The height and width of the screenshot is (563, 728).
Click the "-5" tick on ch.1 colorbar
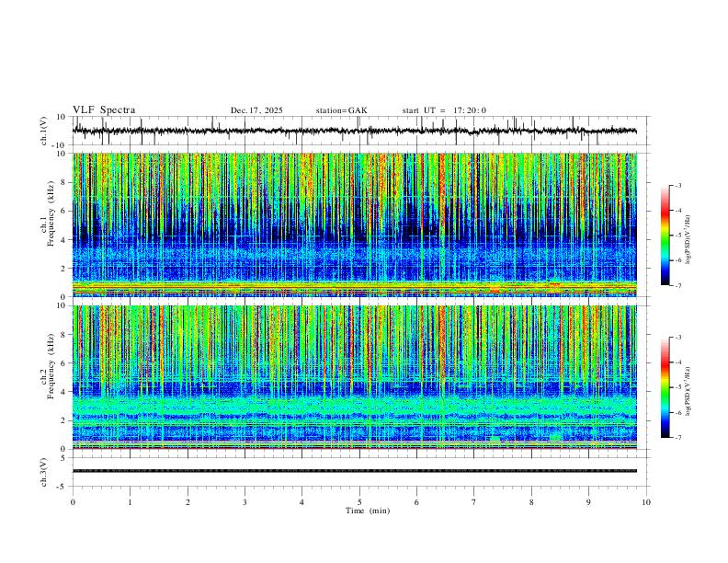[x=677, y=236]
